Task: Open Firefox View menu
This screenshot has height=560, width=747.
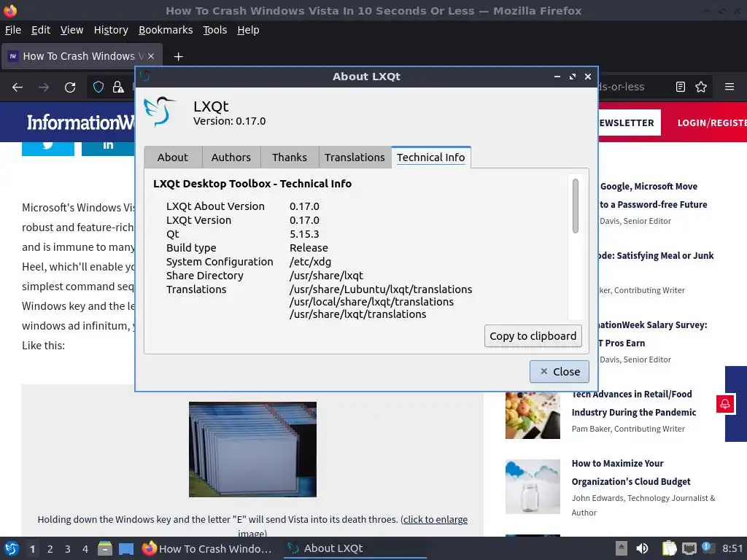Action: tap(72, 30)
